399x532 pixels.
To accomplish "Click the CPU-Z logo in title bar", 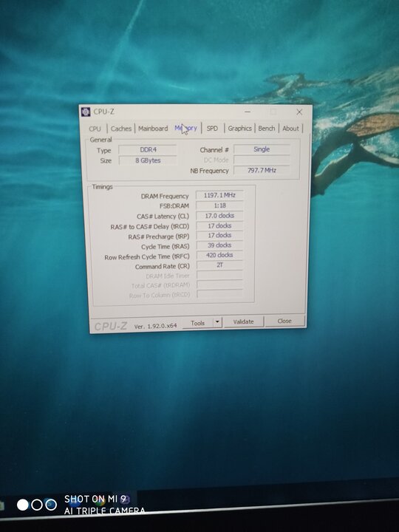I will point(86,112).
